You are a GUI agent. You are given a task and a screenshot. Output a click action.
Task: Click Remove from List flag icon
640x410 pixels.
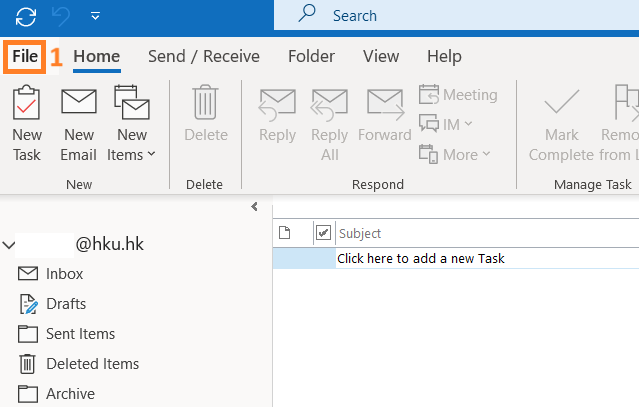620,124
